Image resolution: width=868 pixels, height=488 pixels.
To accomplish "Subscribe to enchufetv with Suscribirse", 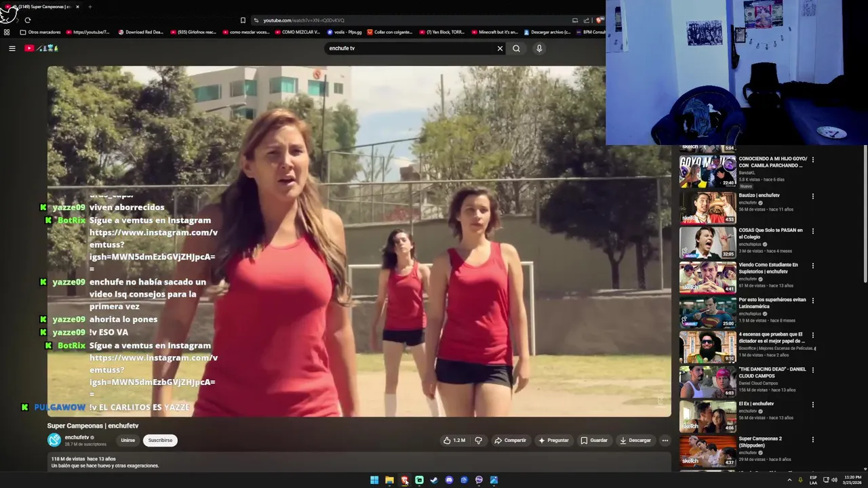I will point(160,441).
